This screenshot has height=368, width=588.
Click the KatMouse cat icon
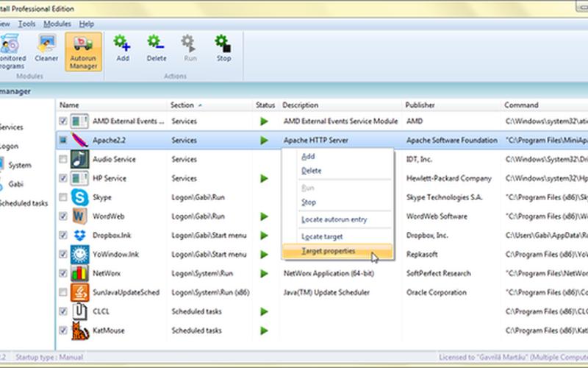pos(80,330)
